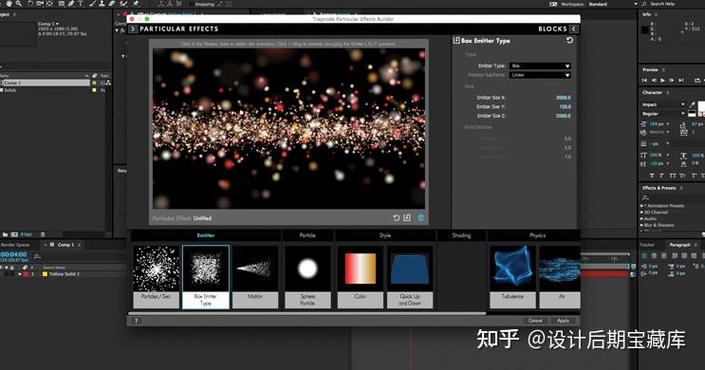Viewport: 705px width, 370px height.
Task: Click the Emitter Size Z value
Action: (x=563, y=116)
